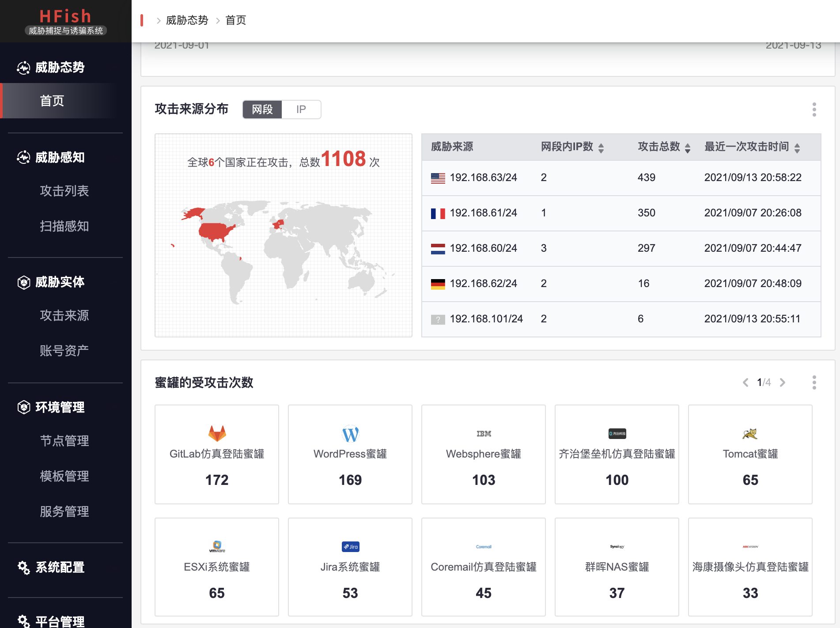Screen dimensions: 840x628
Task: Click the Tomcat cat icon
Action: click(750, 434)
